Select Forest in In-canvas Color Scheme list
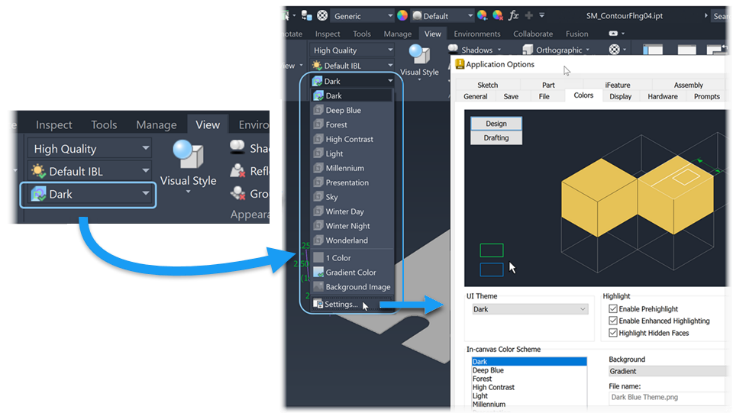 click(529, 379)
